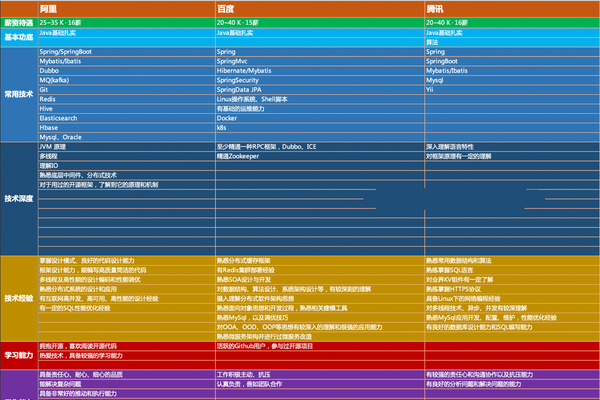Image resolution: width=600 pixels, height=400 pixels.
Task: Click the 技术深度 row label
Action: [19, 199]
